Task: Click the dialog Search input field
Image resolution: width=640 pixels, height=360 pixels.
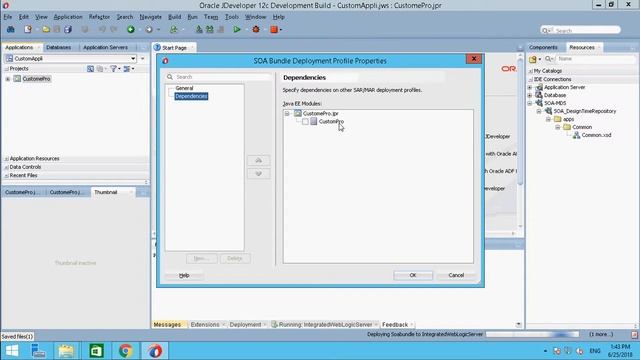Action: [222, 77]
